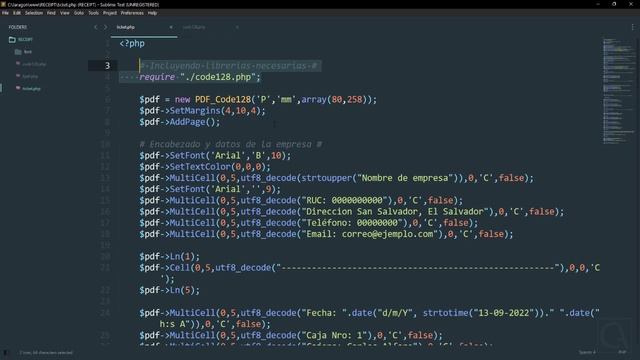640x360 pixels.
Task: Click the SetFont('Arial','',9) line
Action: click(210, 189)
